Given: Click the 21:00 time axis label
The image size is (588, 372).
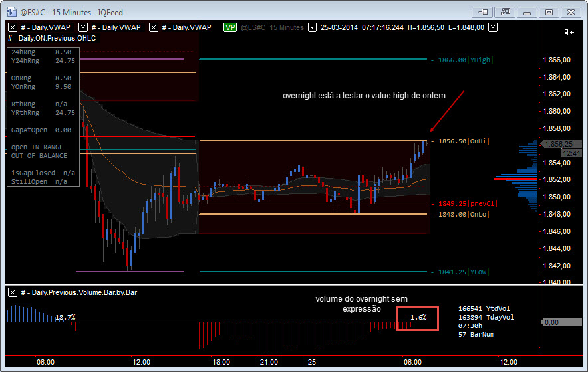Looking at the screenshot, I should pyautogui.click(x=269, y=362).
